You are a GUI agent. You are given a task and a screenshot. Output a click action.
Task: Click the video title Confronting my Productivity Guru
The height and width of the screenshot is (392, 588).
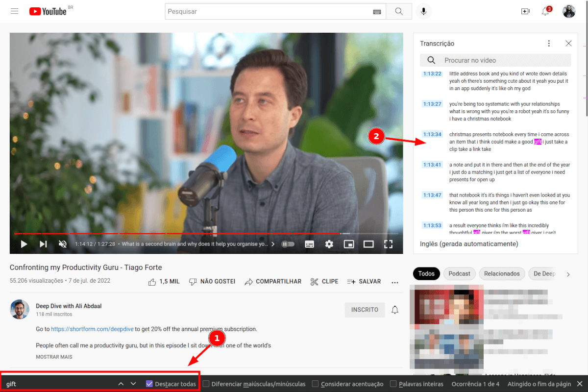86,268
